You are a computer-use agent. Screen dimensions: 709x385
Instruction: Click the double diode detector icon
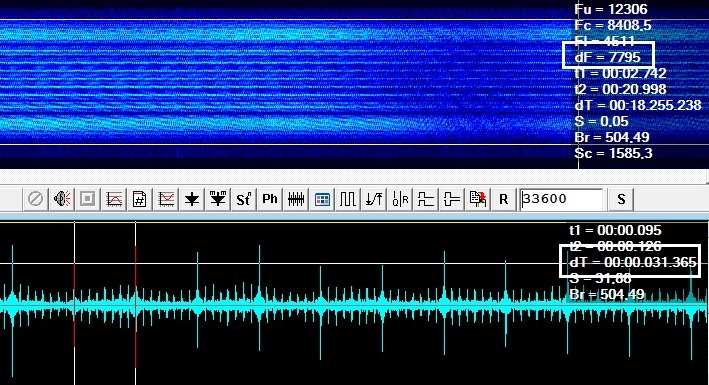(x=218, y=199)
